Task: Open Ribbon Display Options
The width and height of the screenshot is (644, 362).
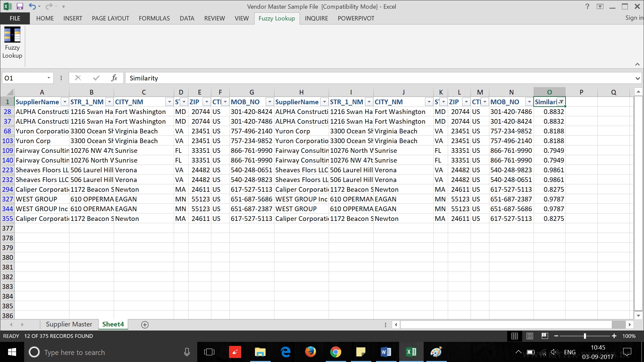Action: [600, 6]
